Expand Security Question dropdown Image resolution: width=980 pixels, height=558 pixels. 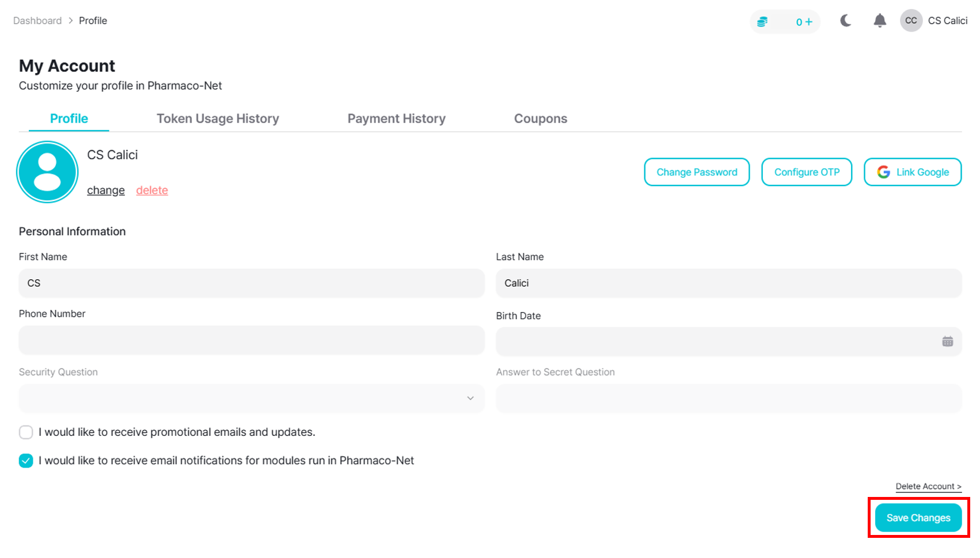(x=252, y=398)
